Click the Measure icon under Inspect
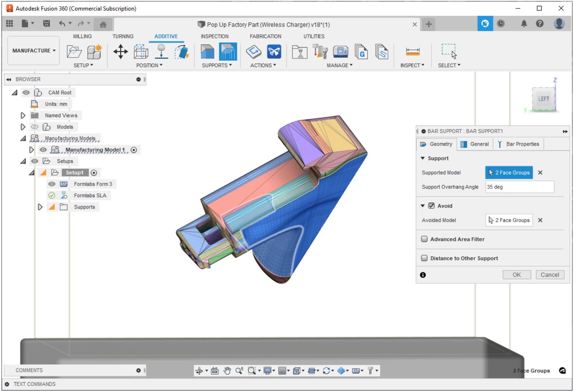The image size is (574, 392). click(413, 52)
